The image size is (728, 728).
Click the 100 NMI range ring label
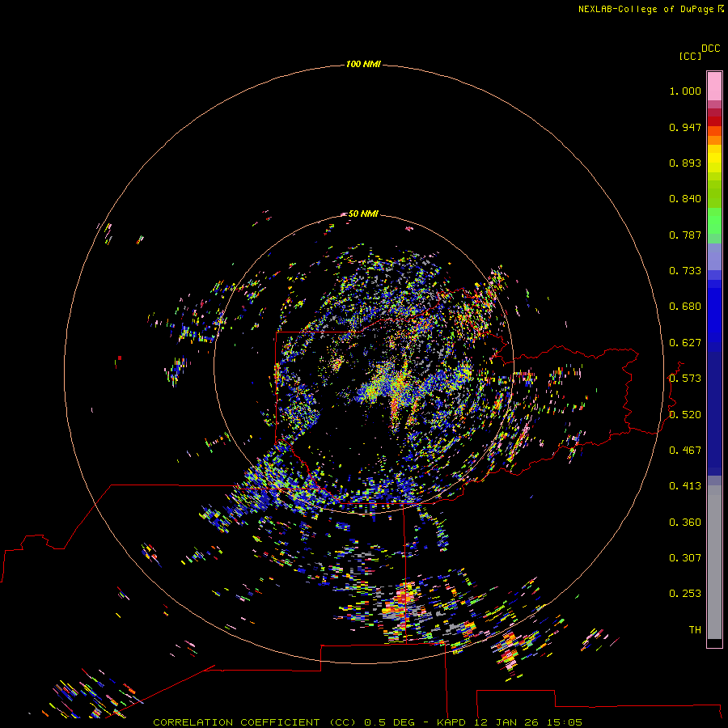[x=363, y=64]
